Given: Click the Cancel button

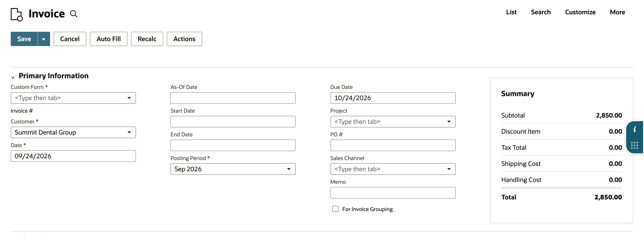Looking at the screenshot, I should click(70, 39).
